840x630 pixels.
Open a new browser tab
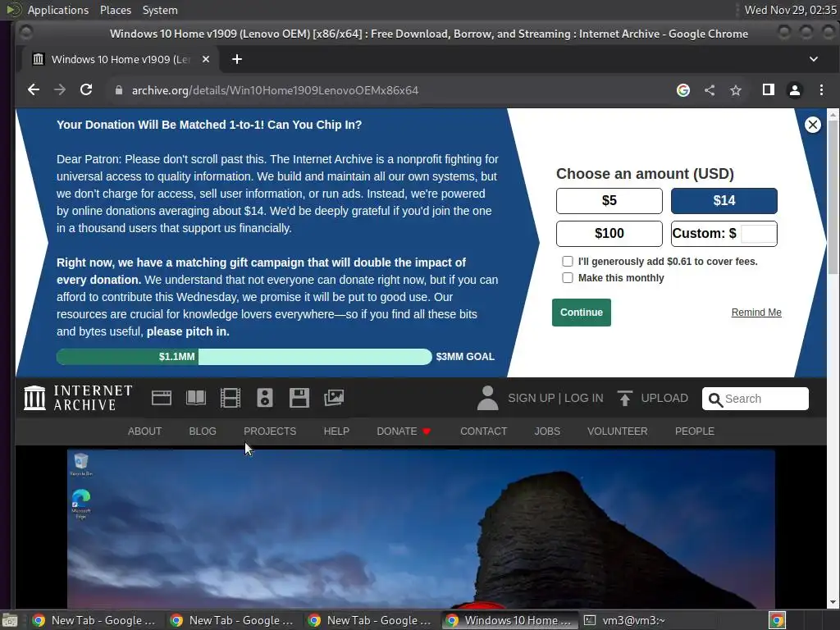click(x=237, y=59)
